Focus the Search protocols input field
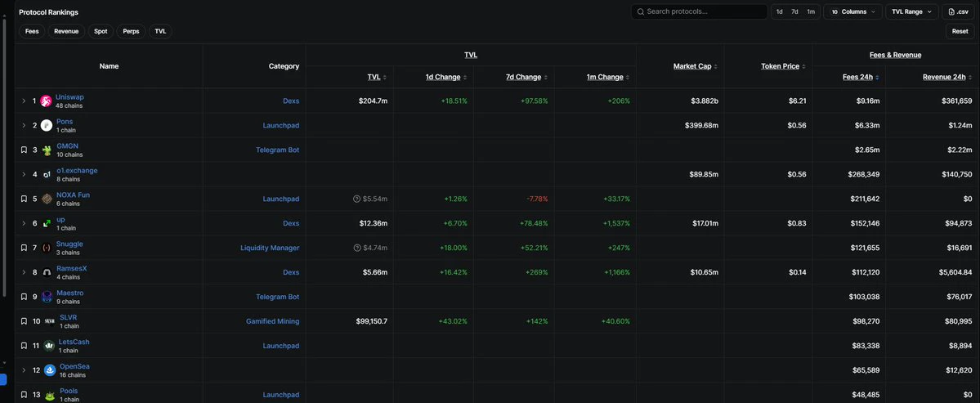The image size is (980, 403). tap(700, 12)
